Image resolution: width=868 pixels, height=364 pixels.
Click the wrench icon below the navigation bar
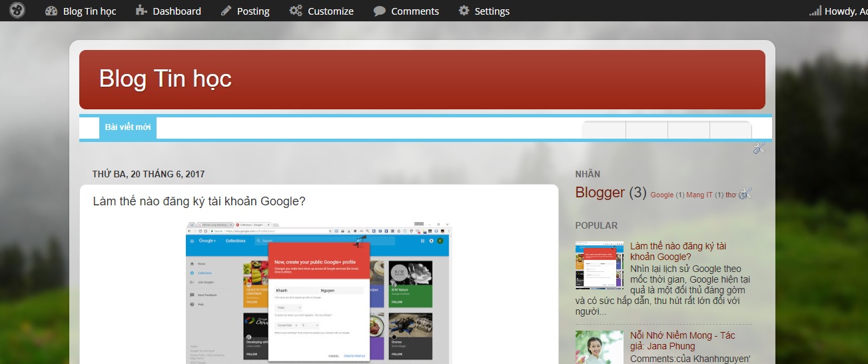(x=759, y=149)
